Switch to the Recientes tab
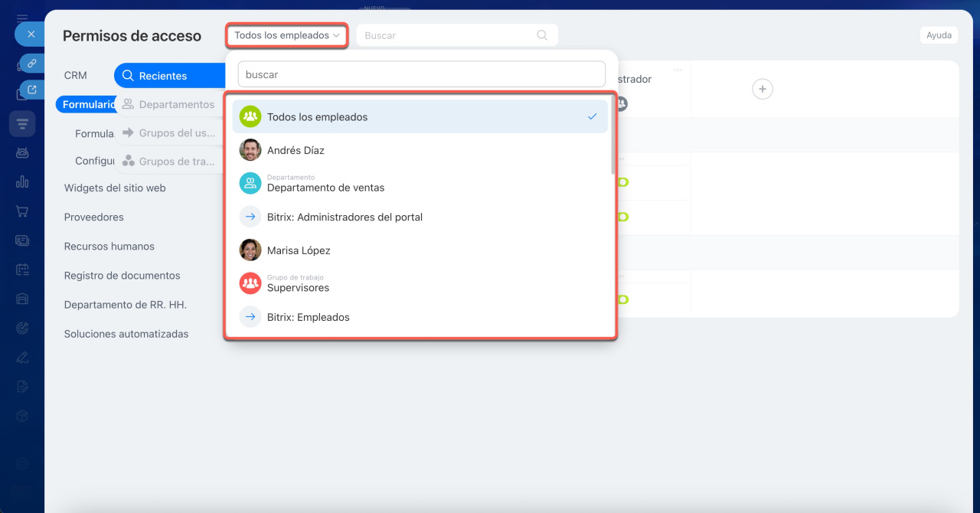 point(162,76)
